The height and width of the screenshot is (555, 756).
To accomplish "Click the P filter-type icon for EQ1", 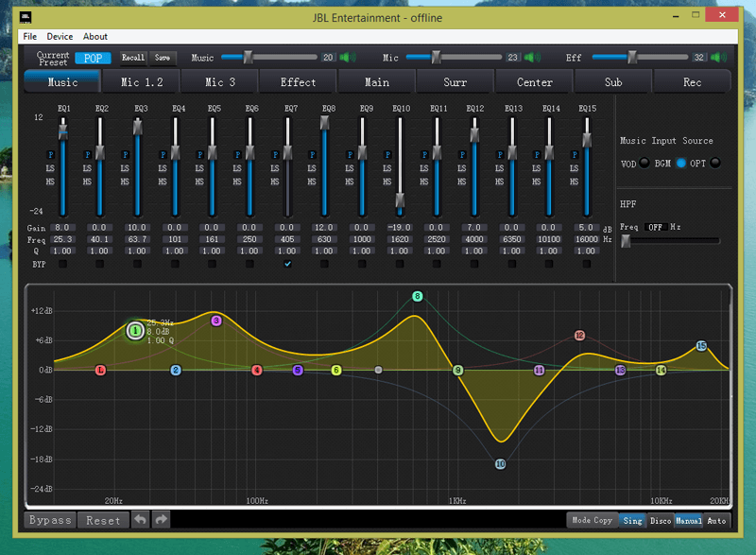I will click(52, 155).
